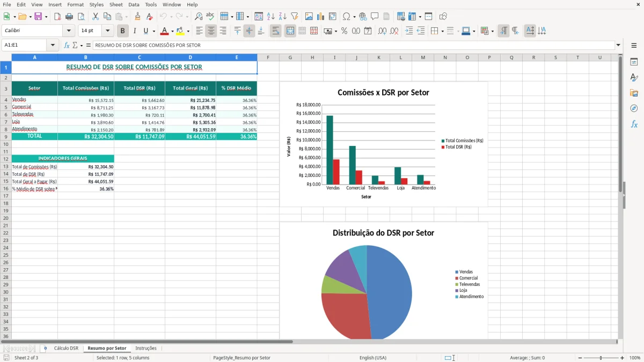Open the Font Color dropdown arrow
The height and width of the screenshot is (362, 644).
pyautogui.click(x=172, y=31)
